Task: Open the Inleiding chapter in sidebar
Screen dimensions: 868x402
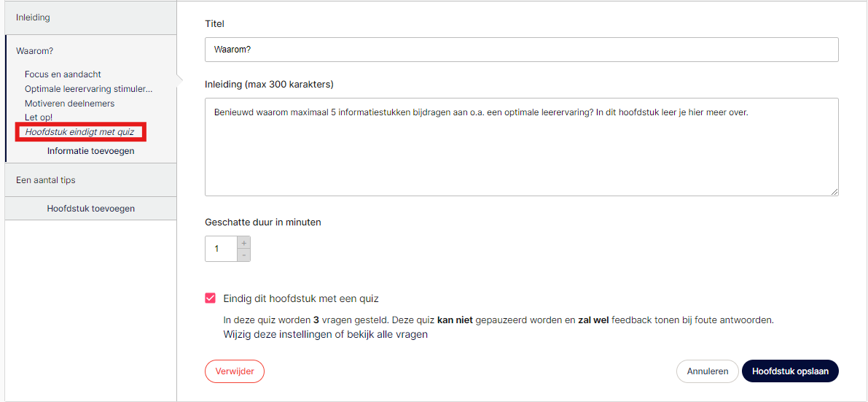Action: click(x=91, y=18)
